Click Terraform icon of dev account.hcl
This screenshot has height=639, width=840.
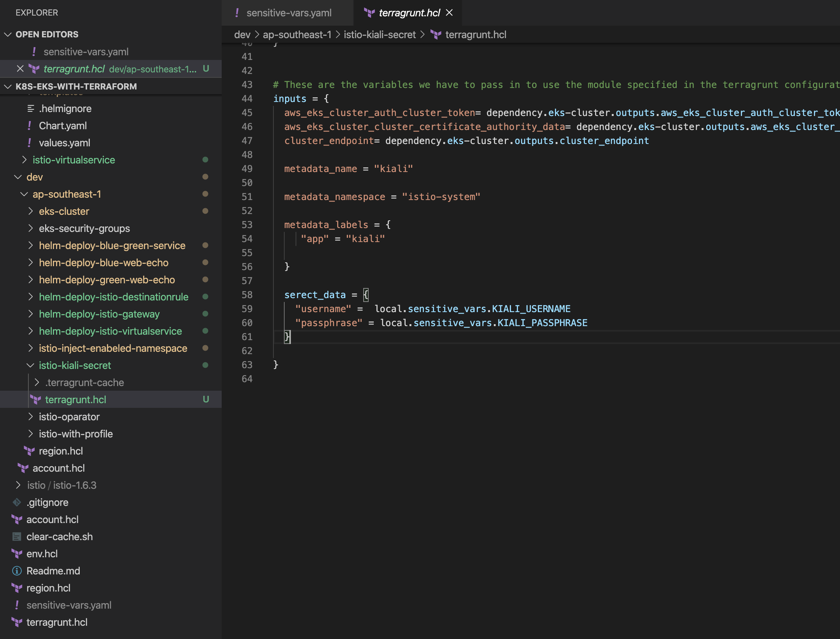coord(23,468)
